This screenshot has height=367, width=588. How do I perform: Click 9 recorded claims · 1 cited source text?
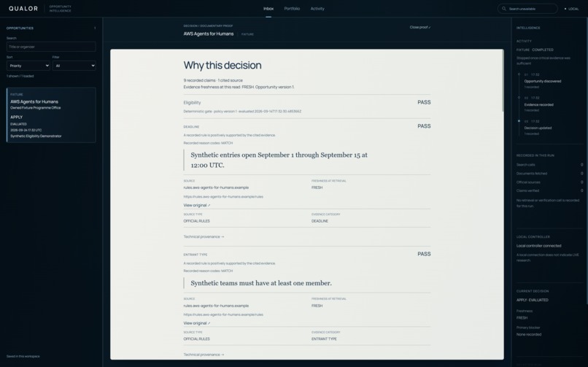(213, 80)
